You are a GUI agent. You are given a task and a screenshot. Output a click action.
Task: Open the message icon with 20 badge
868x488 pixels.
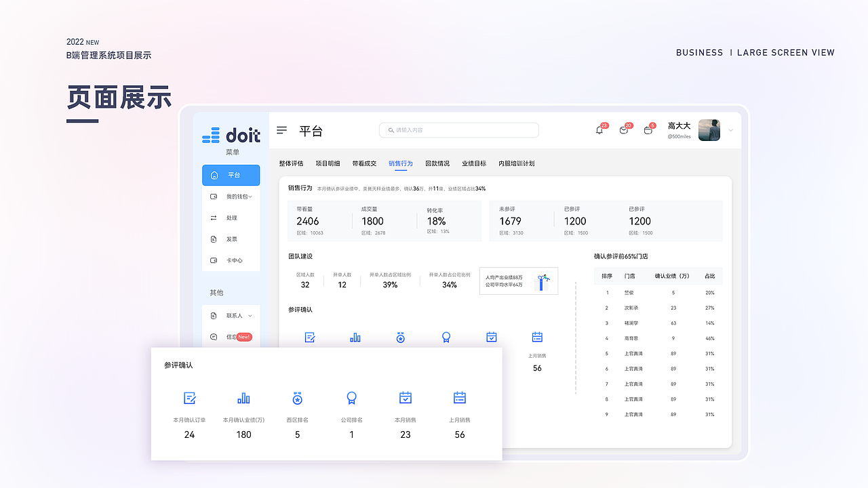(624, 130)
